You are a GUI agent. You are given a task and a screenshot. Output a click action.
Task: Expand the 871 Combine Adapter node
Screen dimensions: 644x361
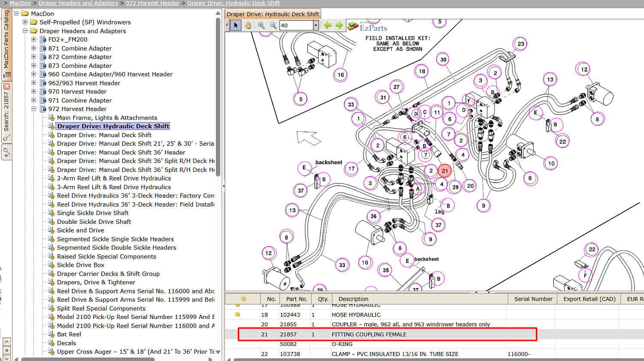[x=33, y=48]
